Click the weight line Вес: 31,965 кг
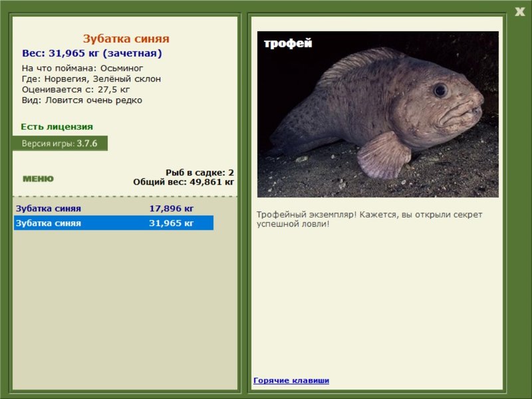 coord(92,53)
